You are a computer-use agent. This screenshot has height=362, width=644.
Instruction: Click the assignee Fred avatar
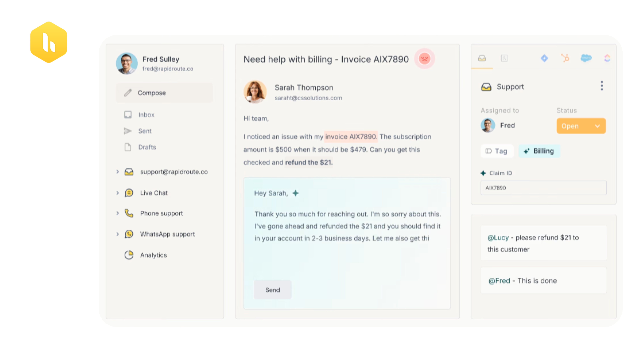[488, 125]
